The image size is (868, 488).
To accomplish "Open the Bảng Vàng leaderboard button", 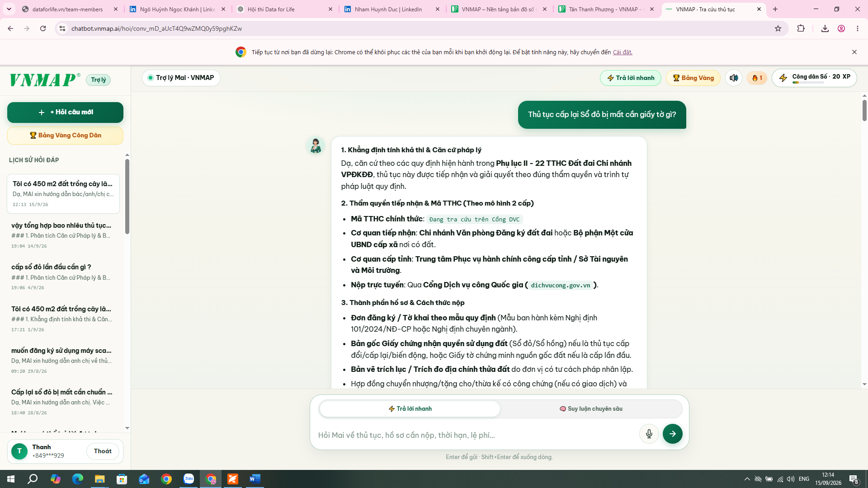I will point(693,78).
